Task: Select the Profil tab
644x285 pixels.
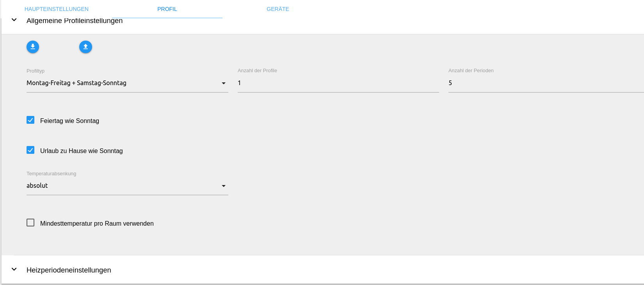Action: point(167,9)
